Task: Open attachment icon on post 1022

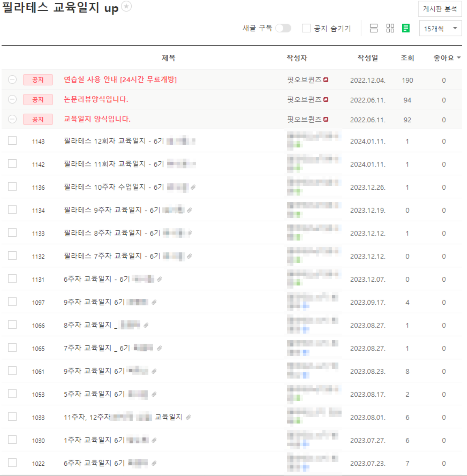Action: point(154,463)
